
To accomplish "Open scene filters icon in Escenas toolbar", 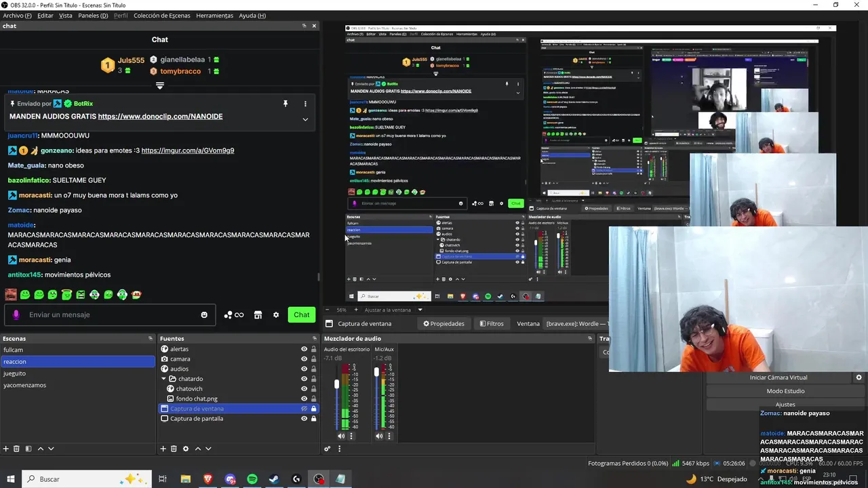I will tap(28, 449).
